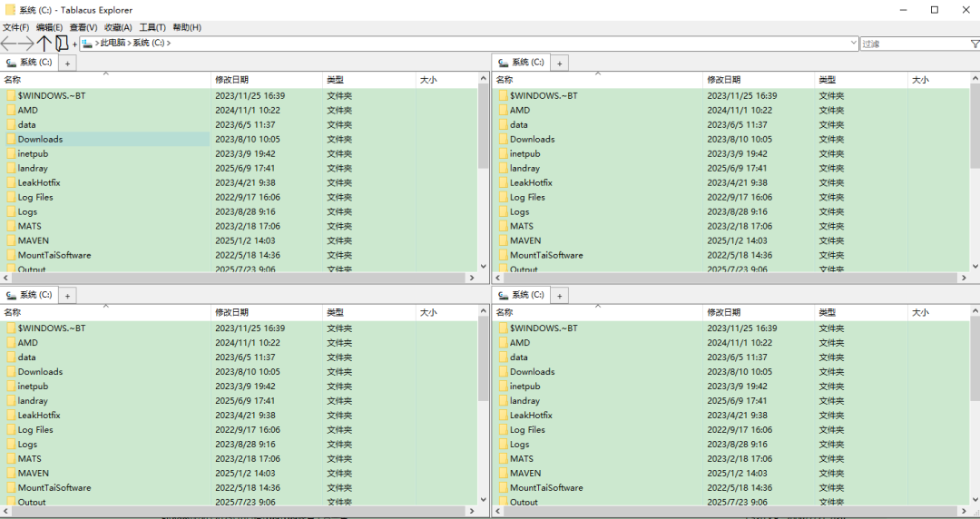980x519 pixels.
Task: Open the 文件(F) menu
Action: (15, 27)
